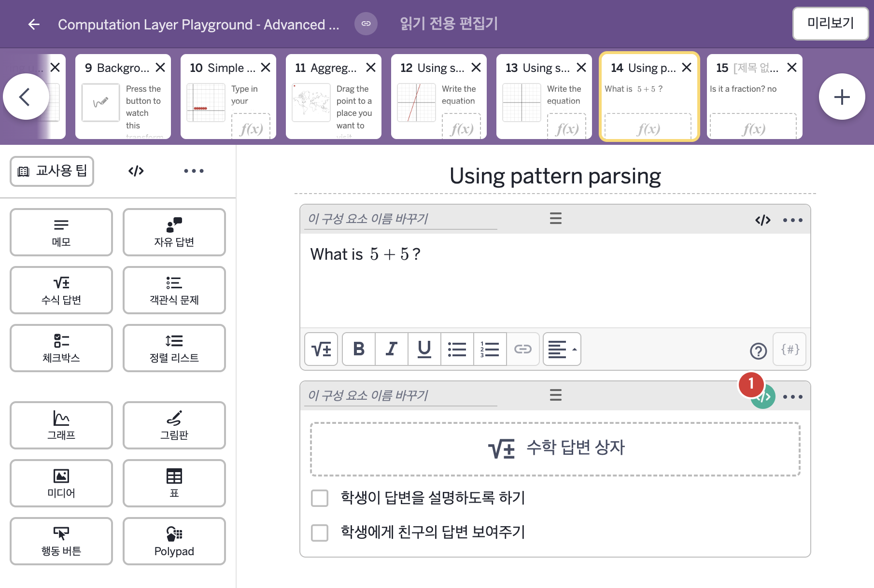874x588 pixels.
Task: Add a 메모 note component
Action: pyautogui.click(x=61, y=232)
